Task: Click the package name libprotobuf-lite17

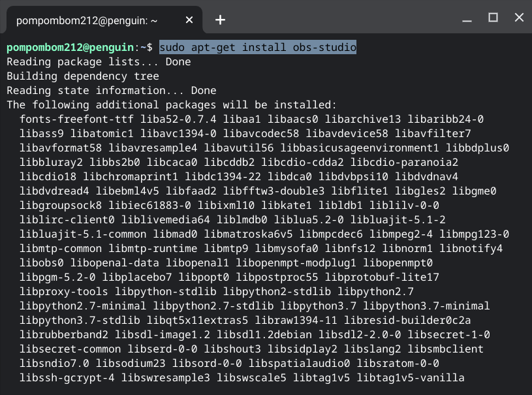Action: point(382,277)
